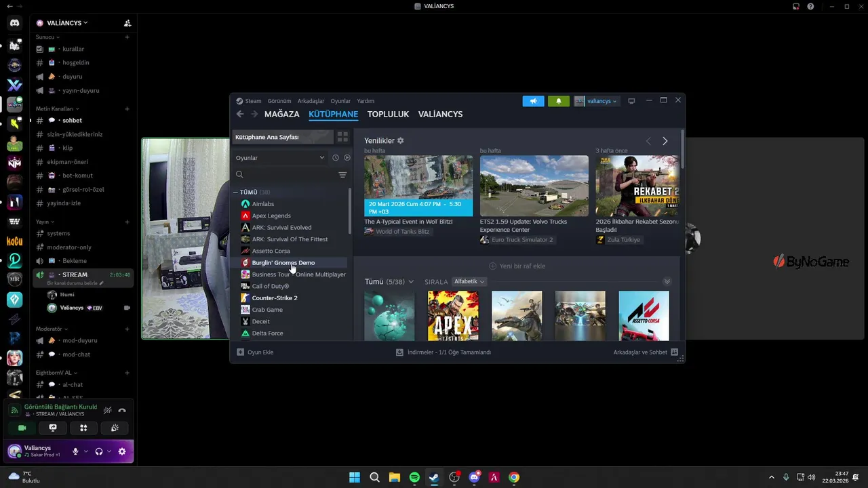Select Apex Legends in game list
Screen dimensions: 868x488
coord(271,216)
